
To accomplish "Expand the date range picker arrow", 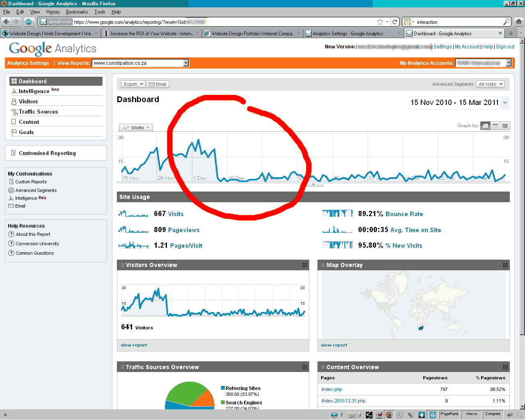I will pos(505,103).
